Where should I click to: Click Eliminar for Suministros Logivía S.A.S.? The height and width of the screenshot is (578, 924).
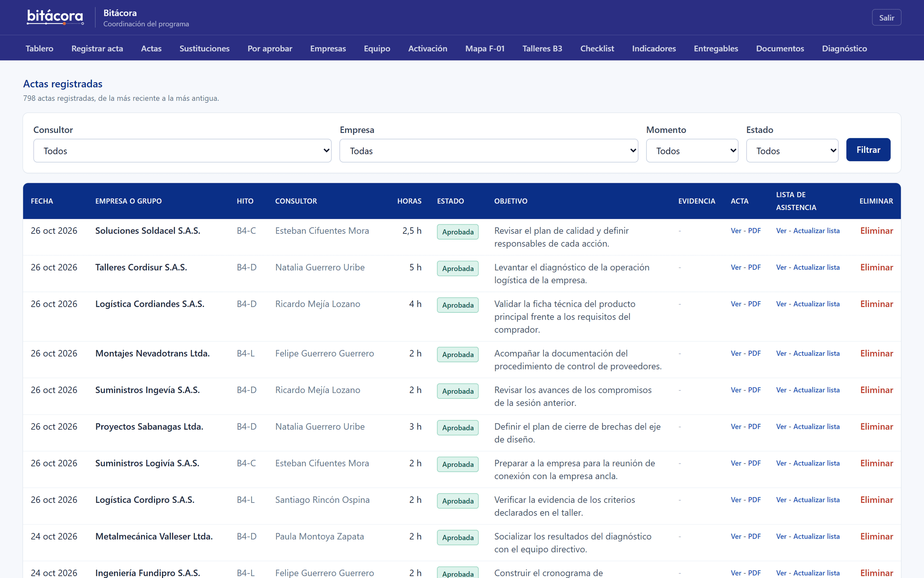coord(876,464)
